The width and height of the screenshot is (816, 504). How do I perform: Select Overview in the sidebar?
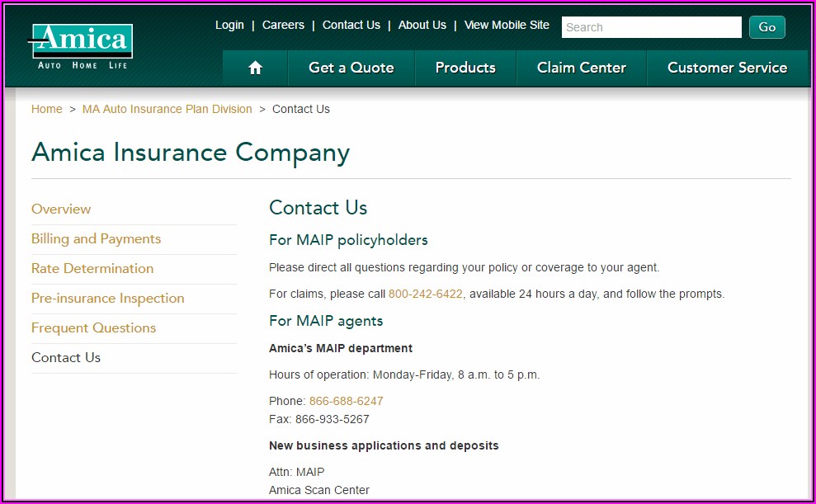[61, 210]
